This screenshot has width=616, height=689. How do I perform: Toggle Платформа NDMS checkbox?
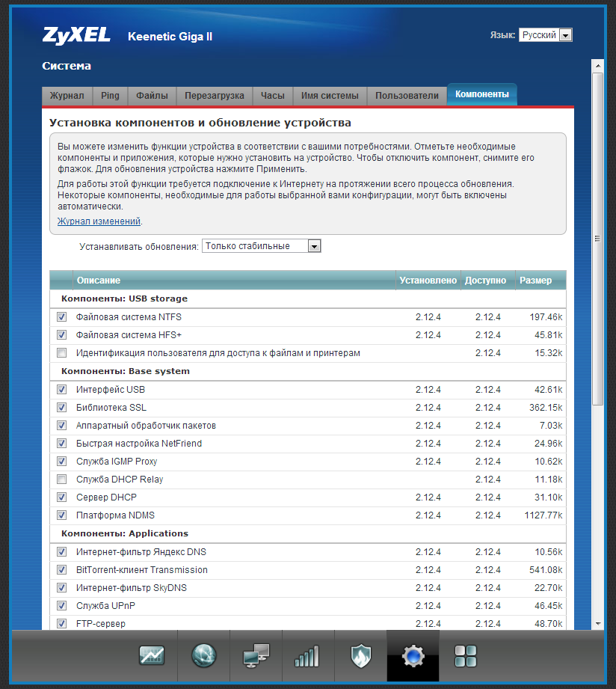(x=61, y=515)
